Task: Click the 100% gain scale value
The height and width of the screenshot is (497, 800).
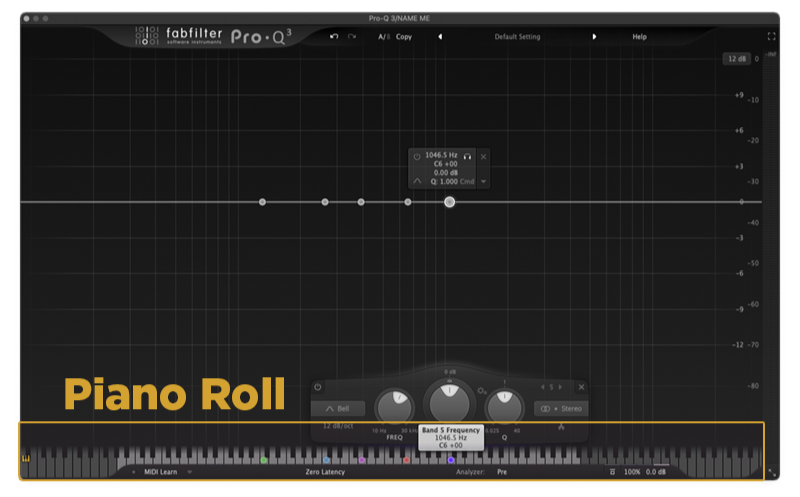Action: point(632,472)
